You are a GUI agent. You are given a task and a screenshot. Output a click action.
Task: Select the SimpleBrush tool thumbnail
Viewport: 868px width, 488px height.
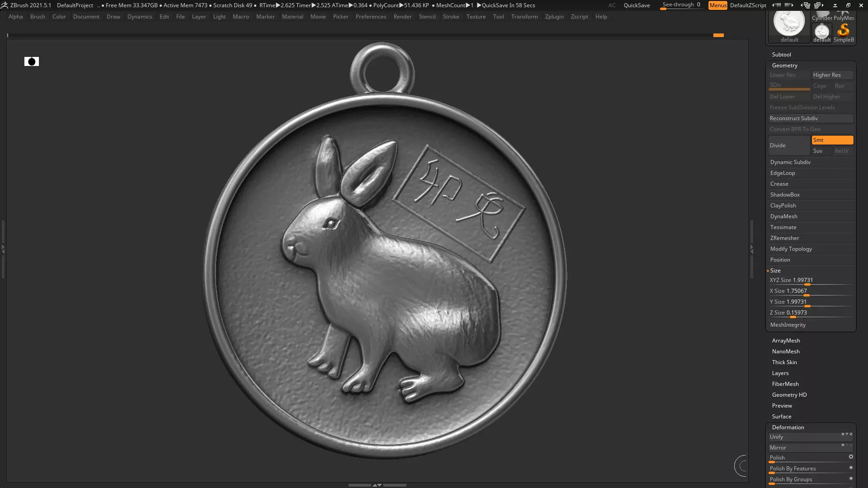(844, 31)
